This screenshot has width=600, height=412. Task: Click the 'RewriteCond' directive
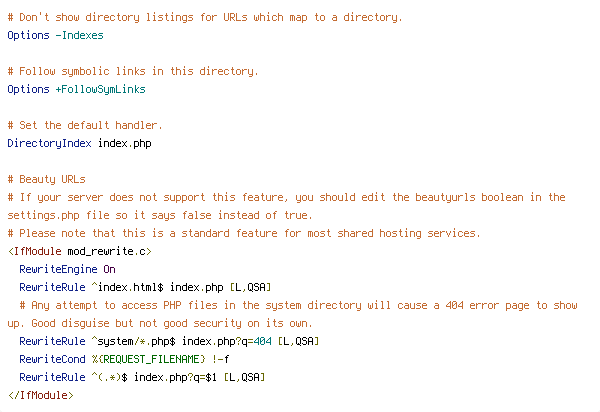52,359
